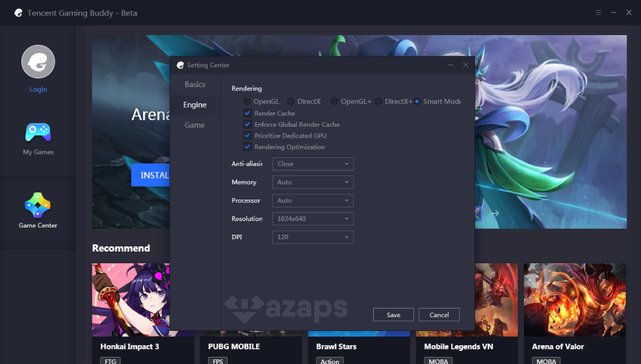
Task: Open Game Center in the sidebar
Action: (38, 211)
